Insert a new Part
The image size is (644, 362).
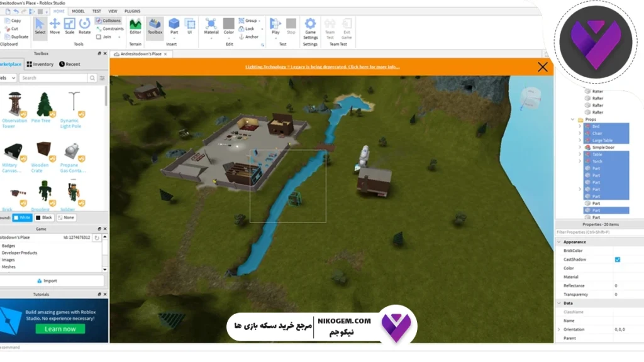(x=174, y=26)
